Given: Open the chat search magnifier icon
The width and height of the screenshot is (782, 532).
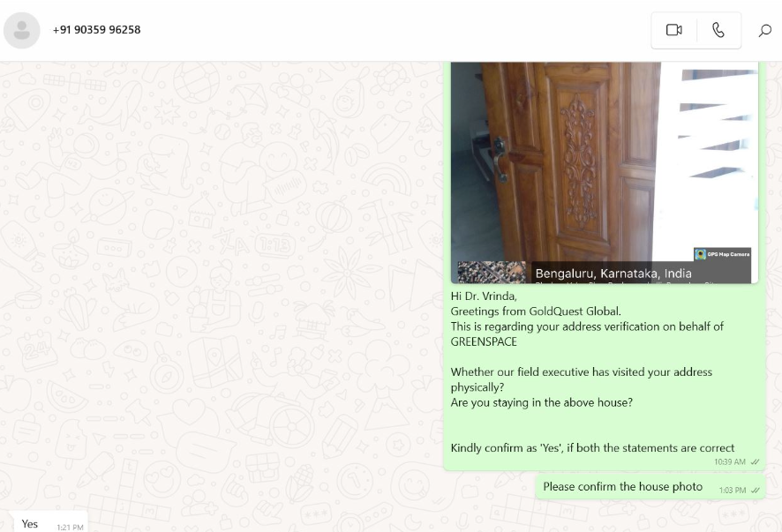Looking at the screenshot, I should click(764, 30).
